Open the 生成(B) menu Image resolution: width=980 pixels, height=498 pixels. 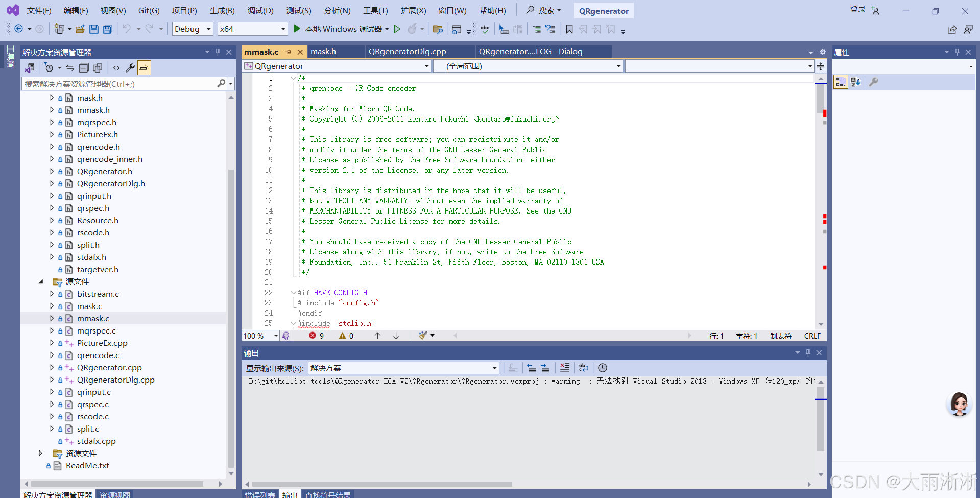coord(222,10)
